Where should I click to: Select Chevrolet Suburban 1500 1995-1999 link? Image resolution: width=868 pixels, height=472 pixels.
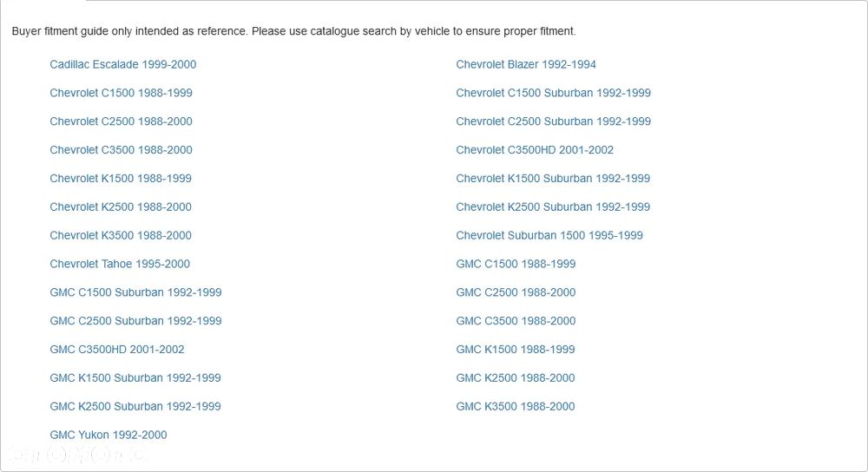(x=549, y=235)
